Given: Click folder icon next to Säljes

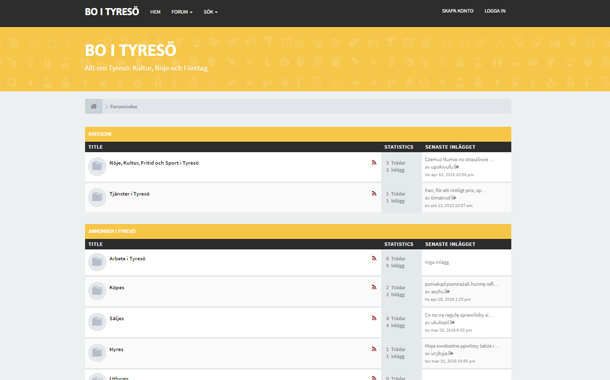Looking at the screenshot, I should click(97, 322).
